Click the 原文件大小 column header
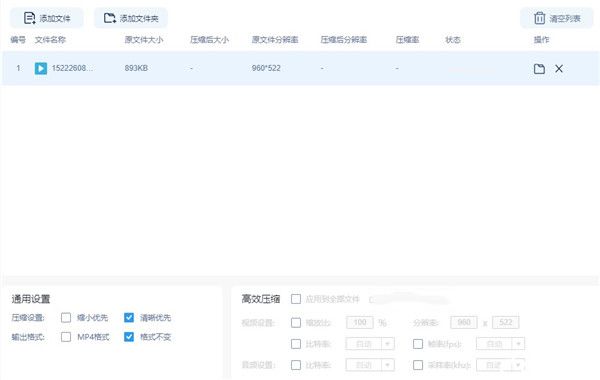The image size is (600, 380). pos(144,39)
